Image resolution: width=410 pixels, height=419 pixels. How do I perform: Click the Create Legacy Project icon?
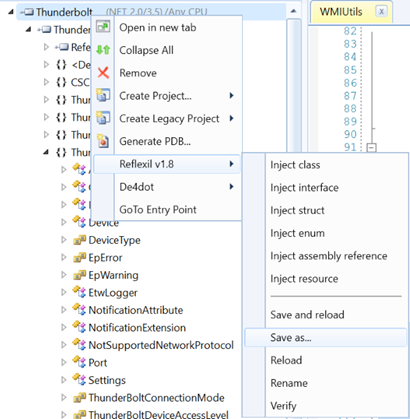(x=103, y=118)
